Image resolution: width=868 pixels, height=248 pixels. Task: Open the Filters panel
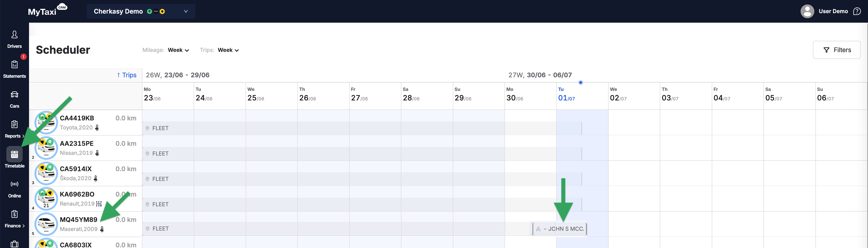tap(837, 50)
